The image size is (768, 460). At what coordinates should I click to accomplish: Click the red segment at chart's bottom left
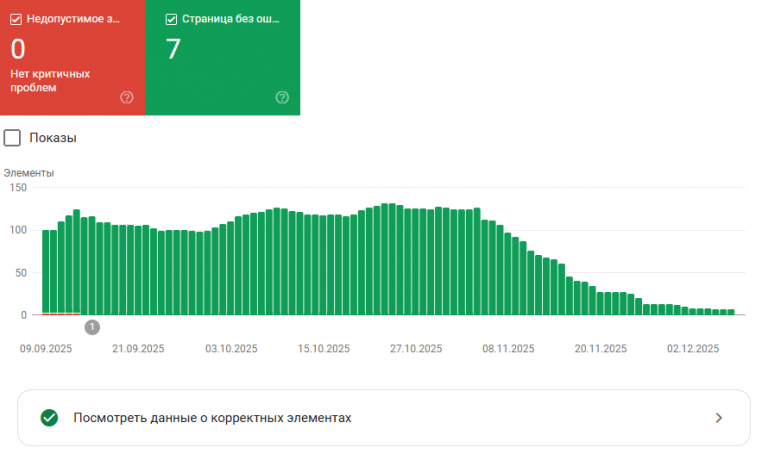click(x=61, y=314)
